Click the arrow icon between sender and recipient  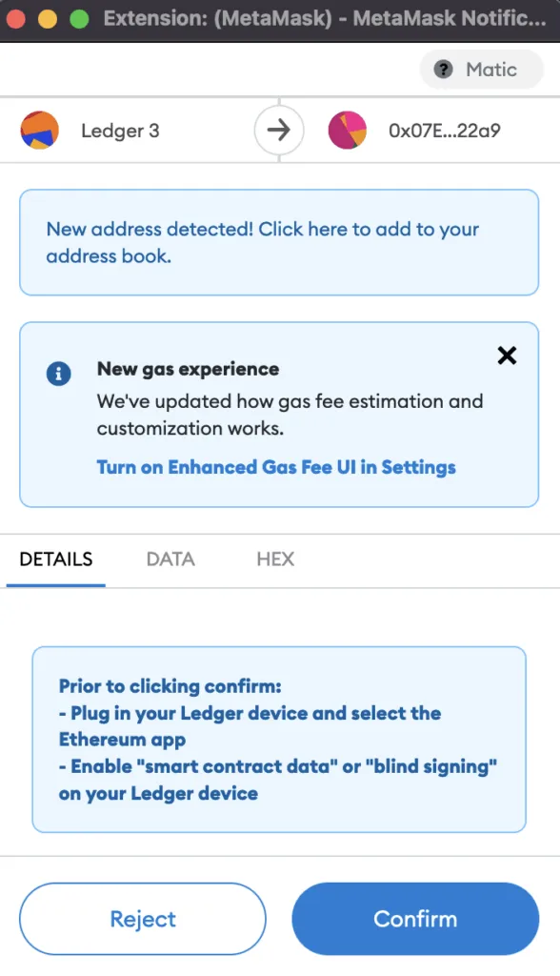tap(279, 130)
